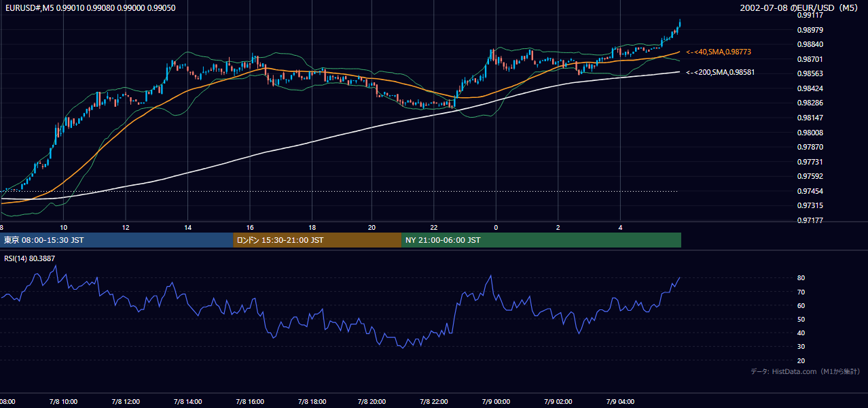This screenshot has height=408, width=868.
Task: Click the 7/8 14:00 date axis label
Action: [x=187, y=402]
